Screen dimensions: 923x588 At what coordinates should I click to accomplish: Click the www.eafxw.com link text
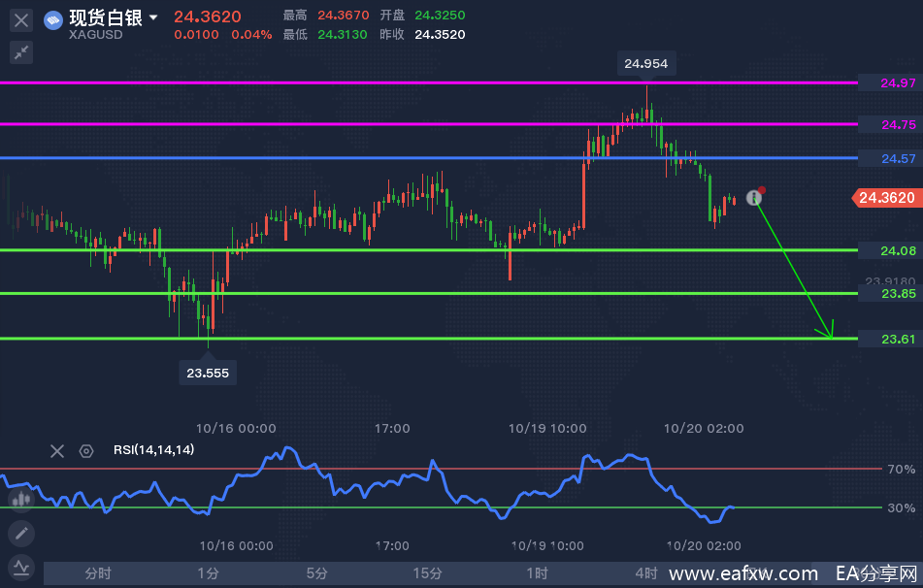point(743,573)
